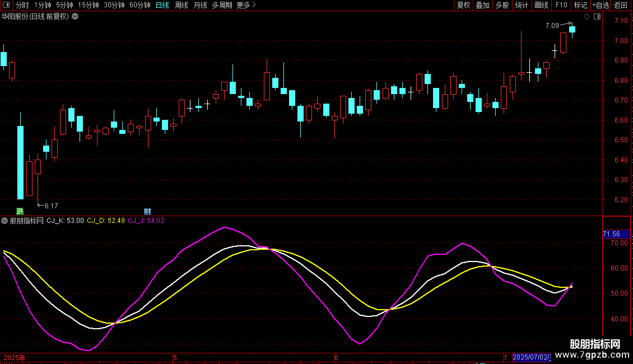Click the blue 财 financial marker
The width and height of the screenshot is (633, 364).
click(147, 211)
